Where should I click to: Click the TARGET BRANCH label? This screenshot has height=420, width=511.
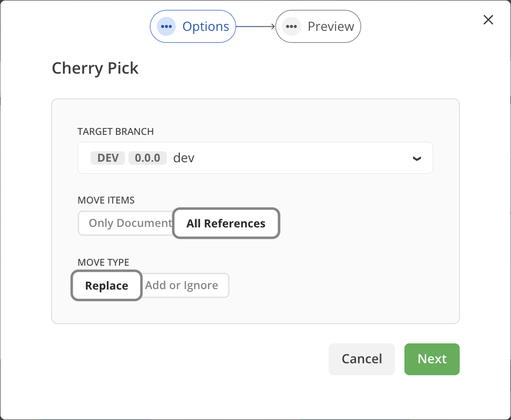[115, 131]
